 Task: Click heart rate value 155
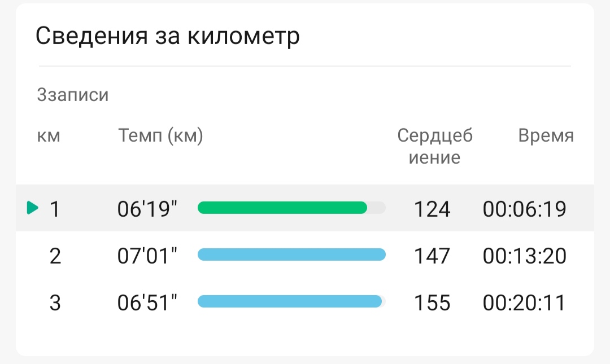pos(432,303)
